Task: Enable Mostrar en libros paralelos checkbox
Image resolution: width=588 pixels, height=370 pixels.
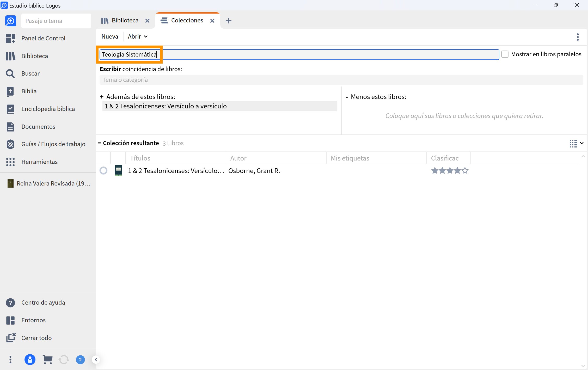Action: [x=505, y=54]
